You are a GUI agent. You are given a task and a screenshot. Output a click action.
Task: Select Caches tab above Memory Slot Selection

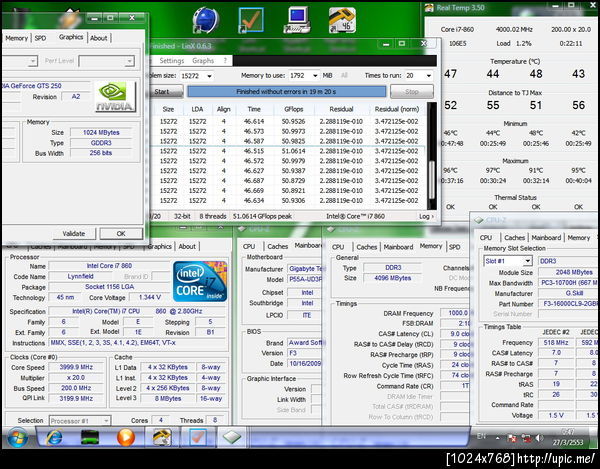(514, 238)
